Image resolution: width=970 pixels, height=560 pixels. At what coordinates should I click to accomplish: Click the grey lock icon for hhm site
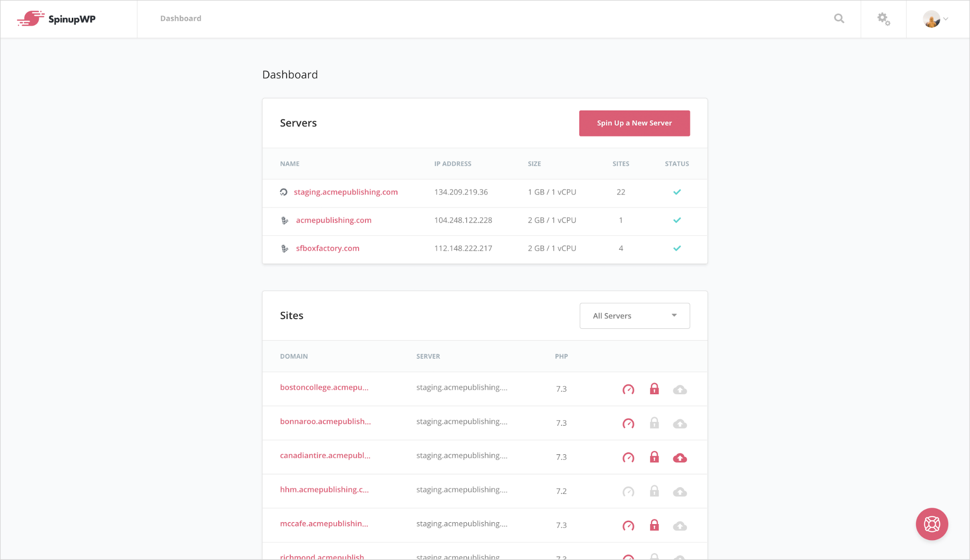tap(654, 491)
